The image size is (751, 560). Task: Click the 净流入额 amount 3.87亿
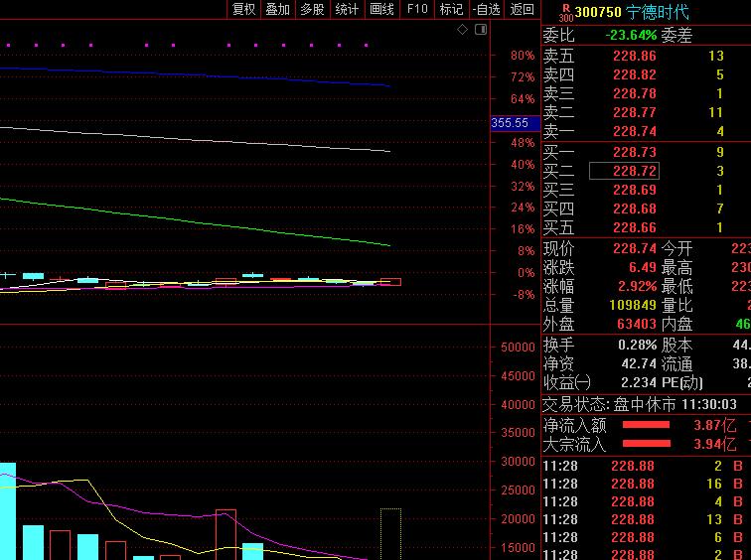coord(714,425)
